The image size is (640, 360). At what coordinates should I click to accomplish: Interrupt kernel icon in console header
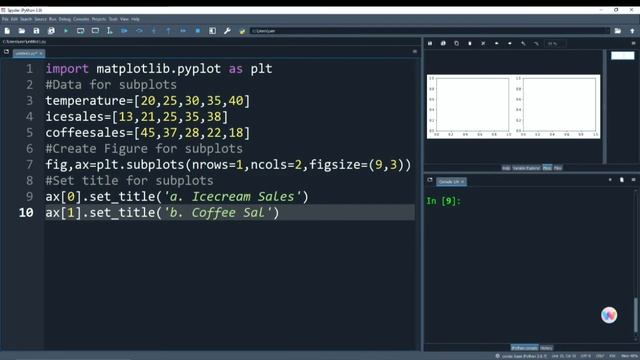610,180
